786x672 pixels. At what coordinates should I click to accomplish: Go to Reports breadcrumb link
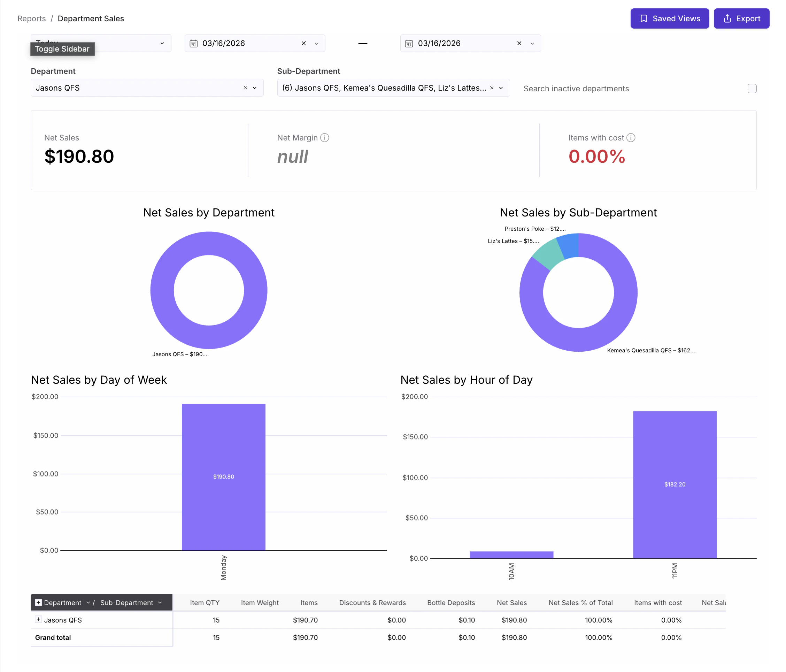tap(31, 18)
